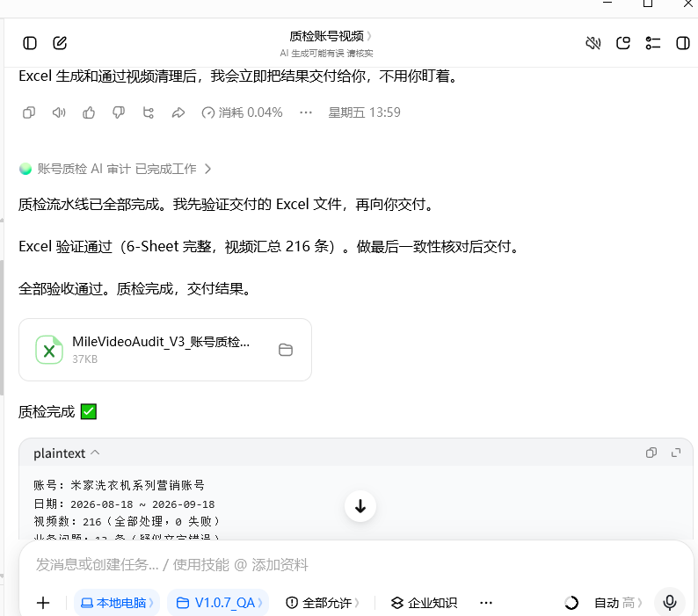Minimize the application window
Screen dimensions: 698x616
[x=607, y=3]
